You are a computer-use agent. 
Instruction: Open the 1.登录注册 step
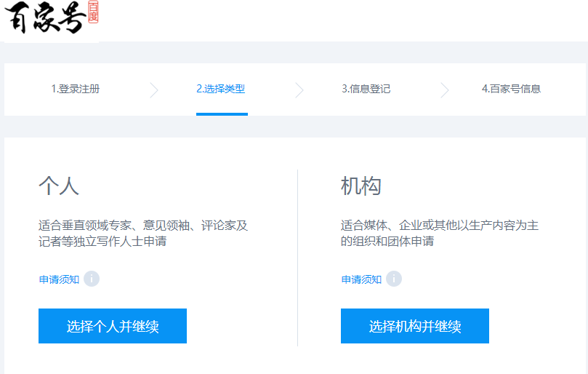coord(76,89)
